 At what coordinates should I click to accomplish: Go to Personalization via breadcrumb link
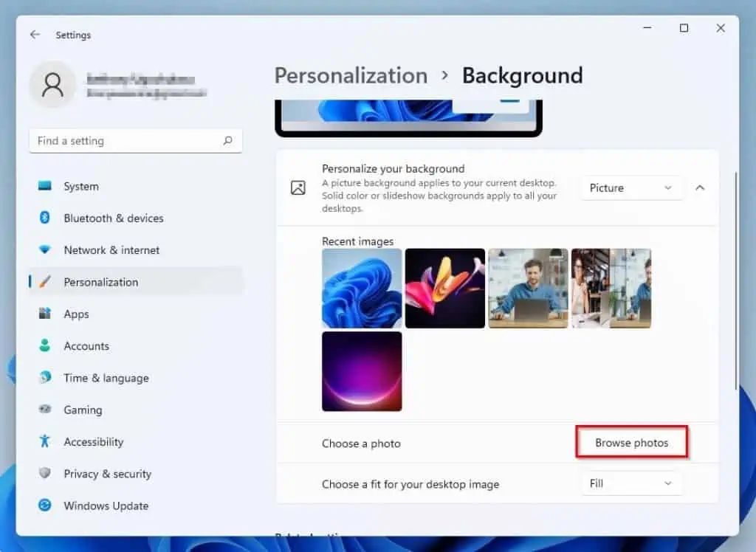coord(351,76)
